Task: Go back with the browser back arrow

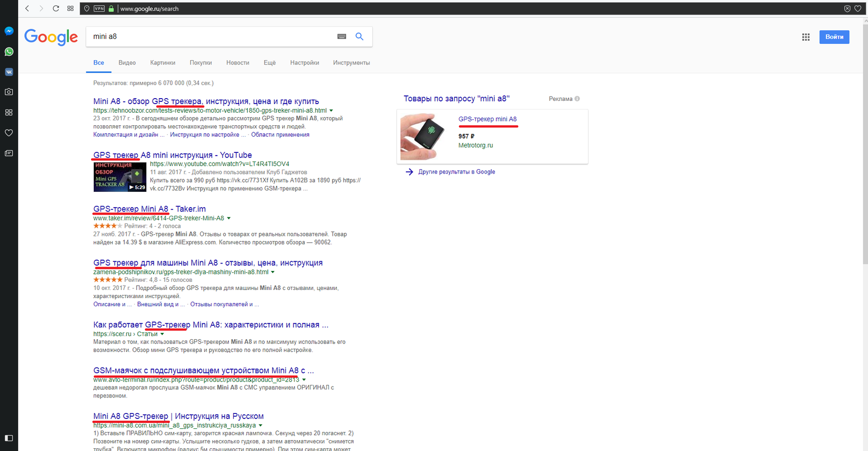Action: (27, 9)
